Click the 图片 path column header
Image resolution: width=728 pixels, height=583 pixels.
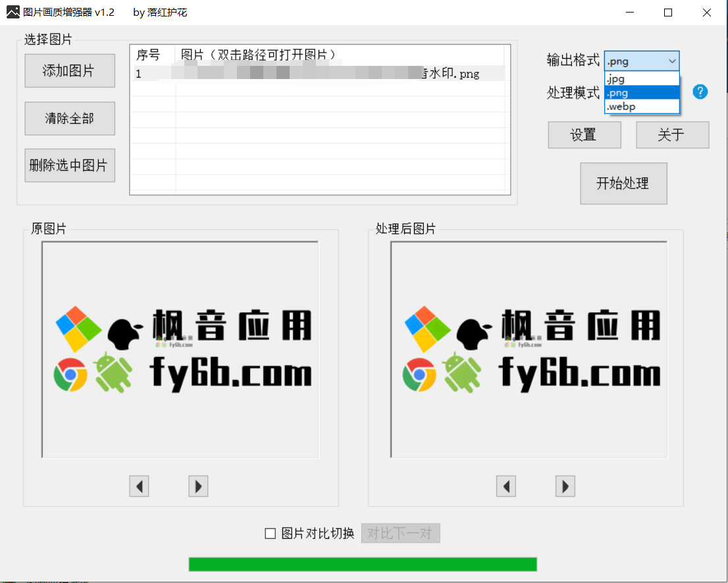(340, 55)
